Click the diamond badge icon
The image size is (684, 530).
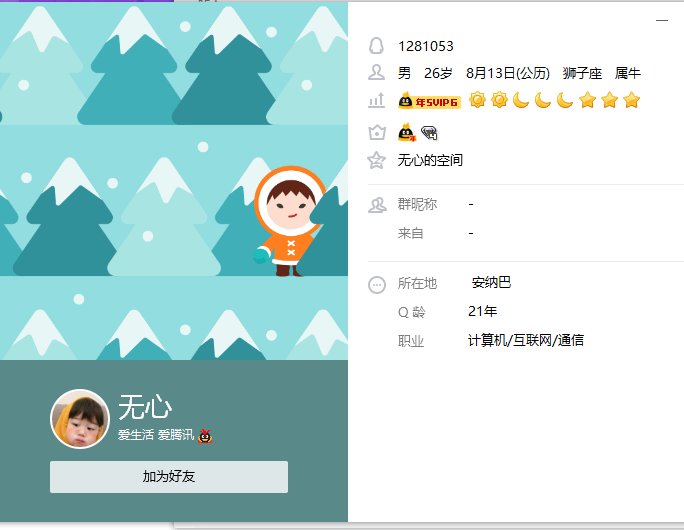(x=429, y=133)
